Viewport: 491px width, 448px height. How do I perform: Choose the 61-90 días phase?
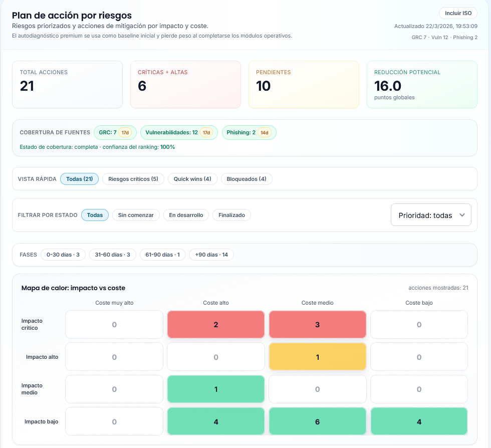[162, 255]
